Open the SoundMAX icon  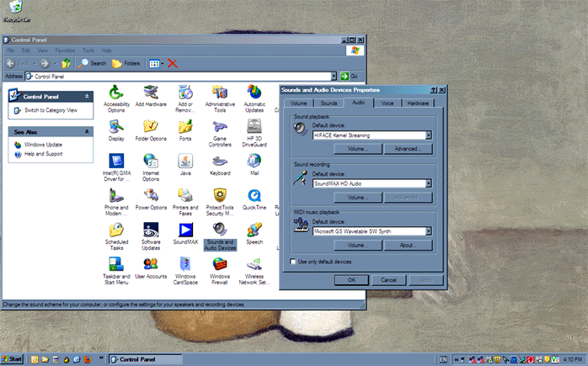pyautogui.click(x=185, y=234)
